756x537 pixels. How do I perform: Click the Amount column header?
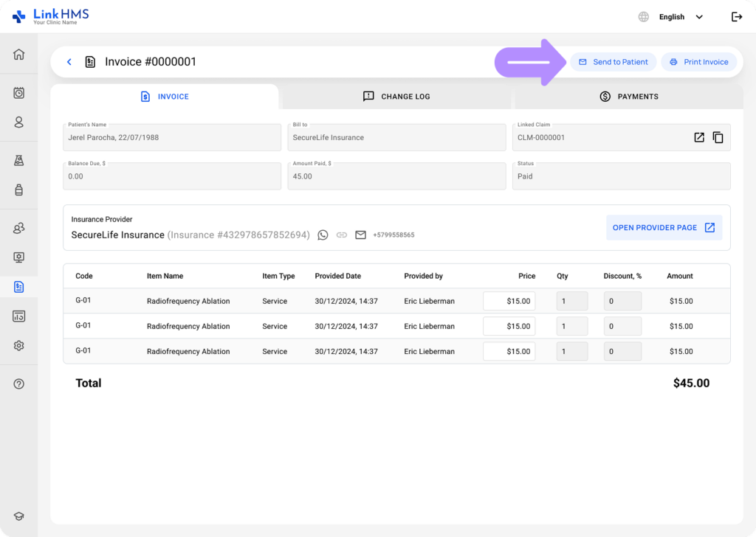[680, 276]
